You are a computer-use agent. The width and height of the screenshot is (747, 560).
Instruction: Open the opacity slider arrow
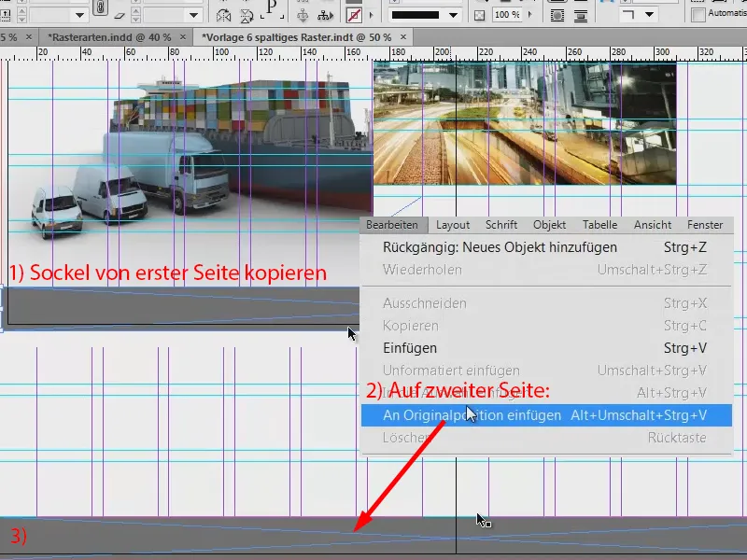(530, 15)
